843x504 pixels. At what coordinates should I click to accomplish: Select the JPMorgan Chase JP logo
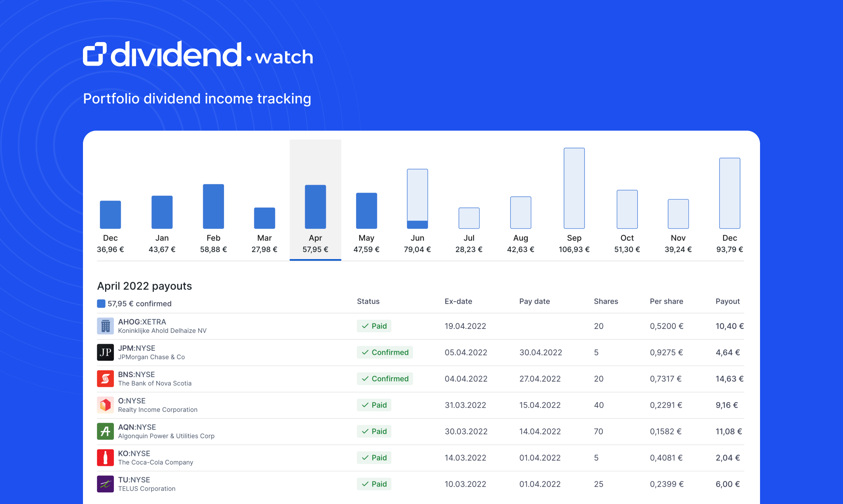click(x=106, y=352)
